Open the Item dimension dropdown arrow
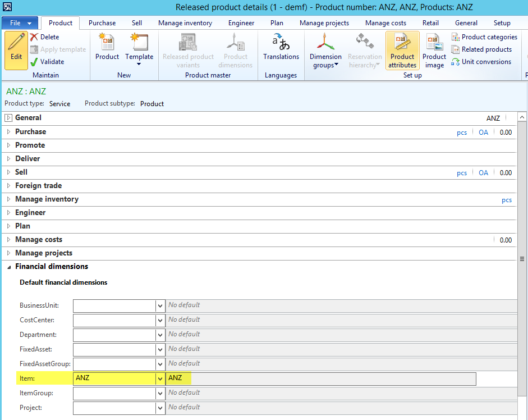 (159, 378)
